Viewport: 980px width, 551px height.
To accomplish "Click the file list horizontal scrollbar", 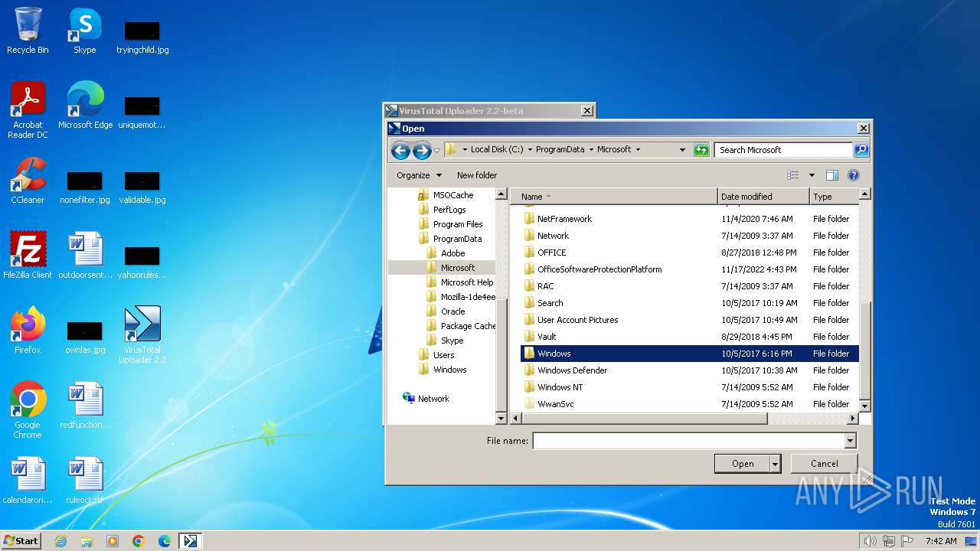I will click(684, 419).
